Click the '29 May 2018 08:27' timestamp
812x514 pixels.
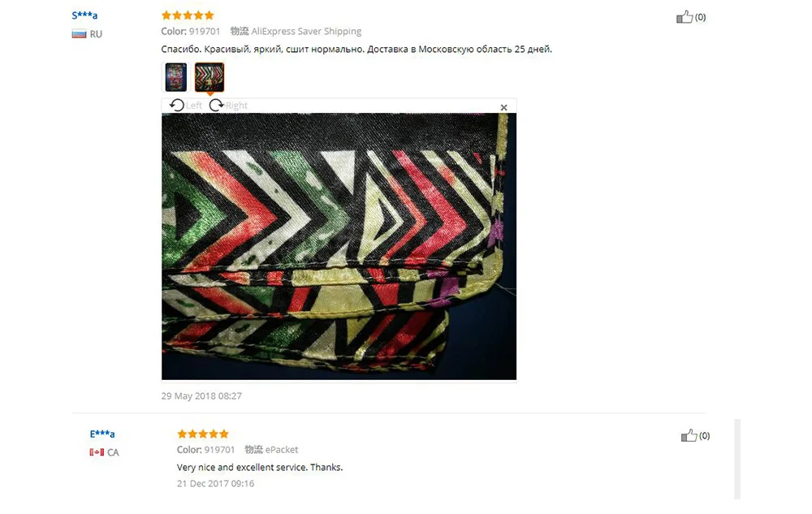click(201, 396)
